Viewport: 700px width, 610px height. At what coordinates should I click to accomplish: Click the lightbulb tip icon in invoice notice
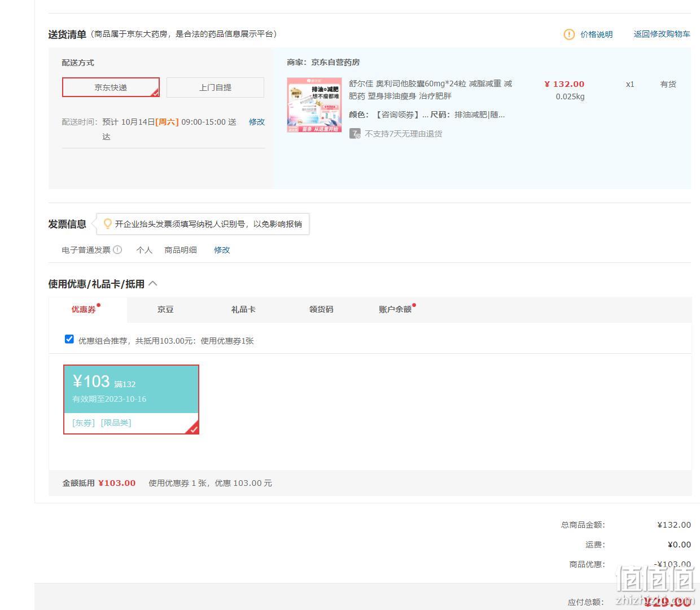[107, 224]
